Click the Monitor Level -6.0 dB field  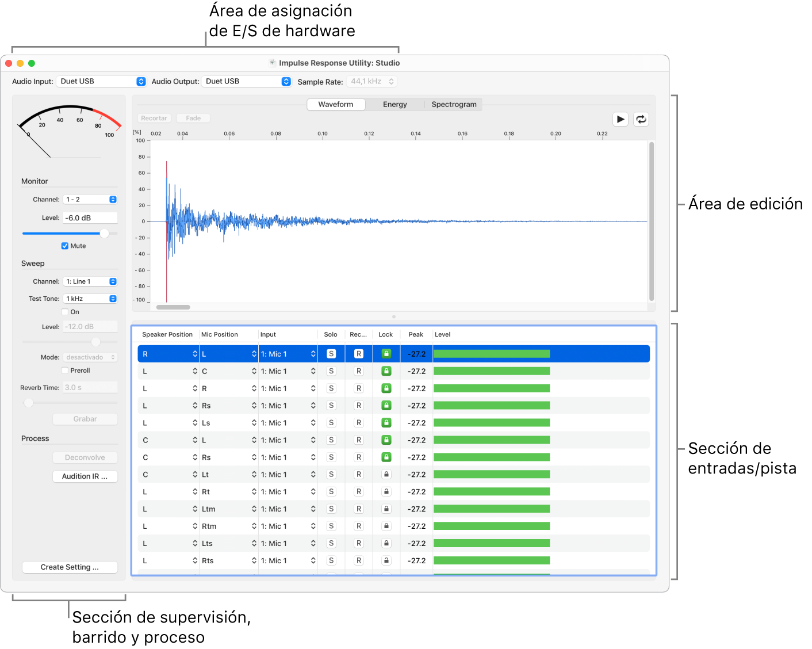90,218
